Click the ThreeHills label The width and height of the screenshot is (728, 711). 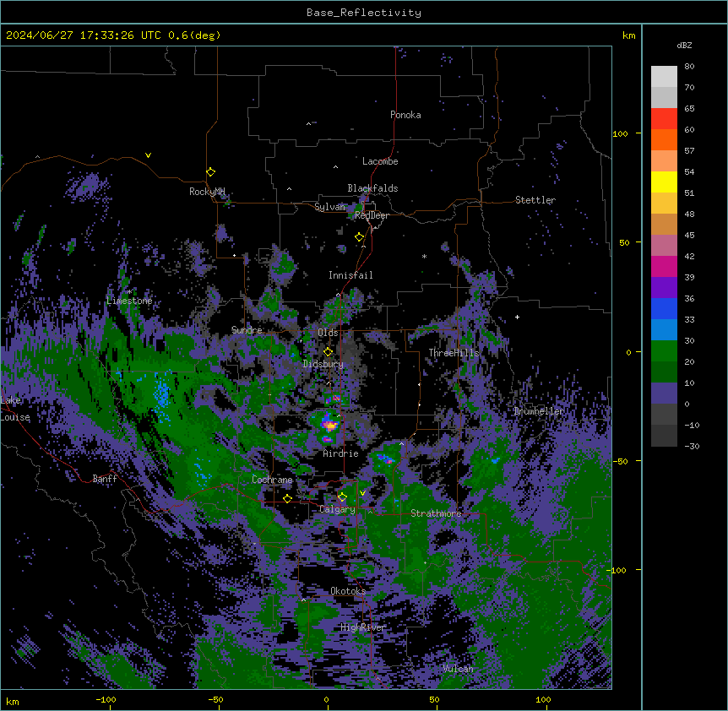pos(454,353)
